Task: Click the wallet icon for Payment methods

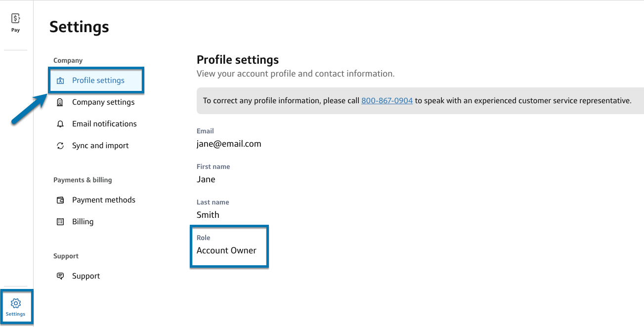Action: 60,200
